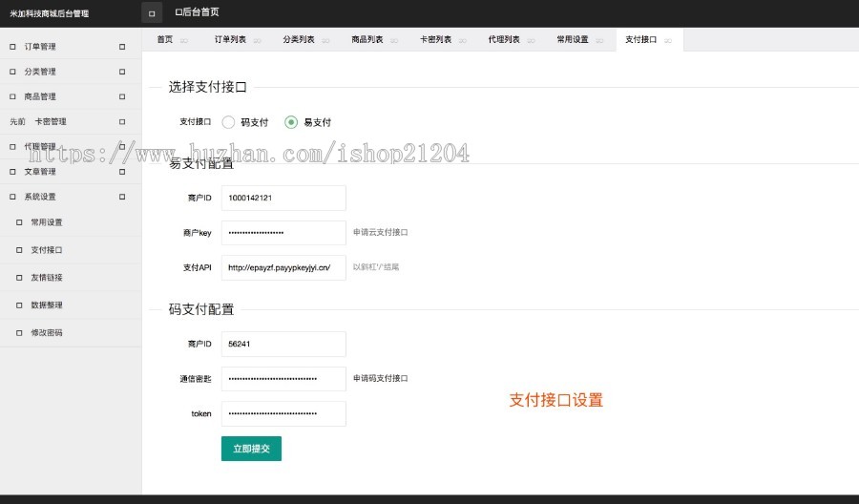Click icon beside 常用设置 submenu item
This screenshot has width=859, height=504.
coord(19,222)
